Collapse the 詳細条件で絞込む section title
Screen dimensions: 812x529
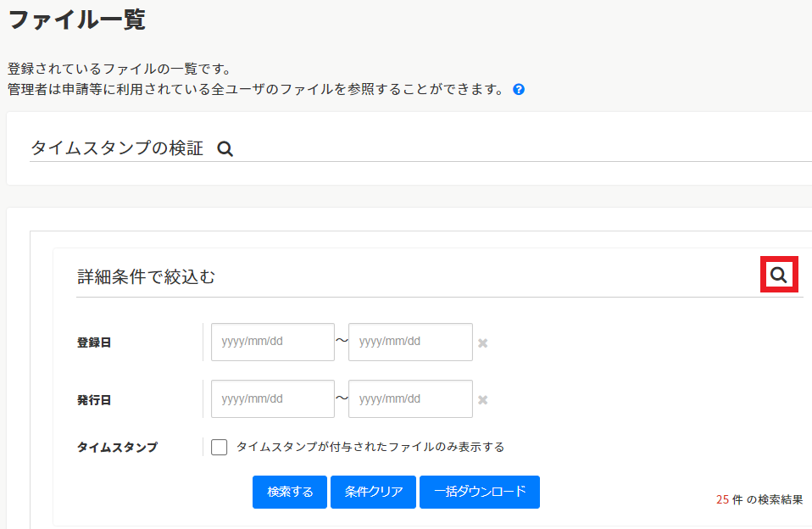[146, 276]
